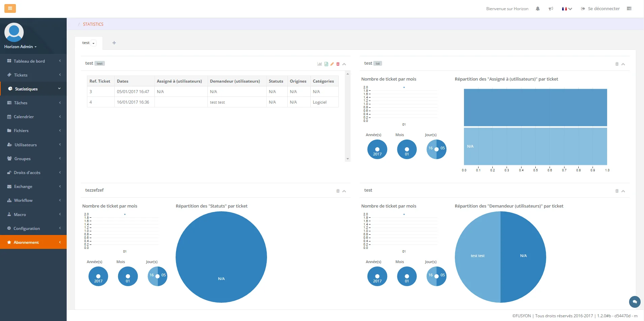Edit the test widget with pencil icon

pos(332,64)
